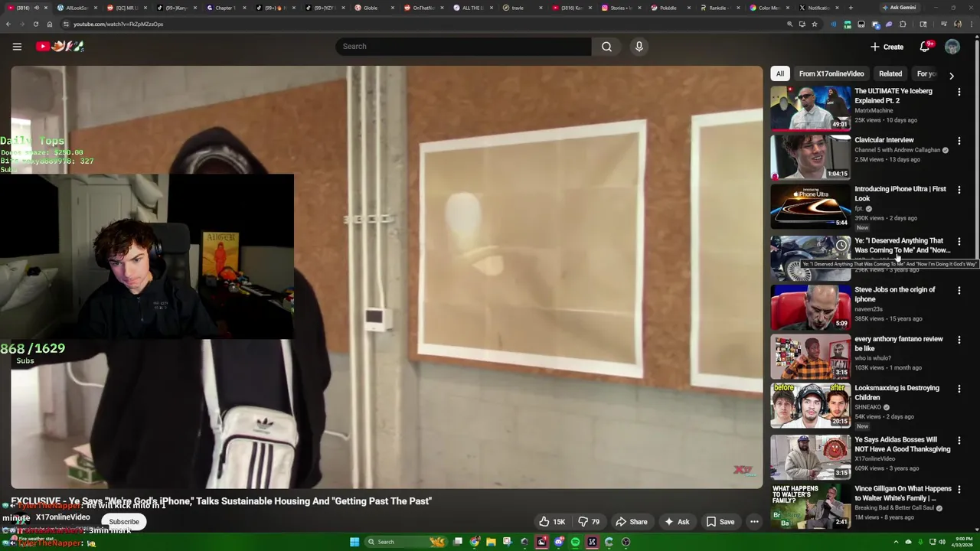Viewport: 980px width, 551px height.
Task: Open a new browser tab with plus
Action: point(850,8)
